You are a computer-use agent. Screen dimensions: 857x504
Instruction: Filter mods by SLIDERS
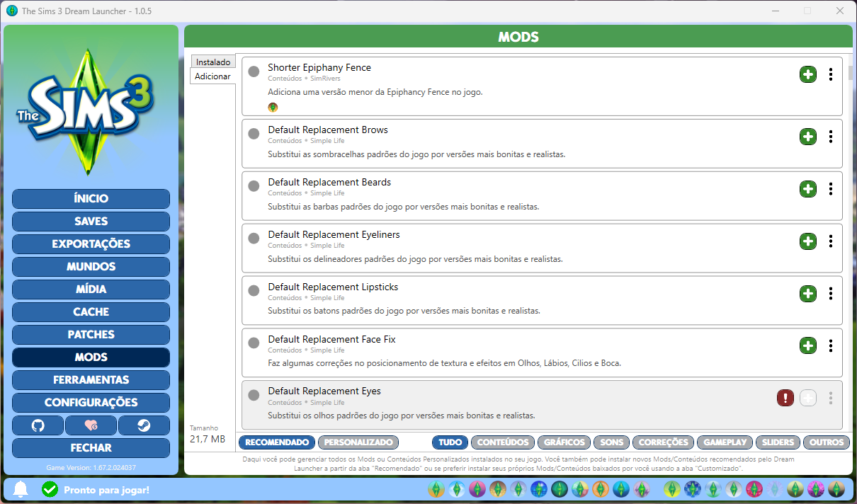pyautogui.click(x=778, y=442)
